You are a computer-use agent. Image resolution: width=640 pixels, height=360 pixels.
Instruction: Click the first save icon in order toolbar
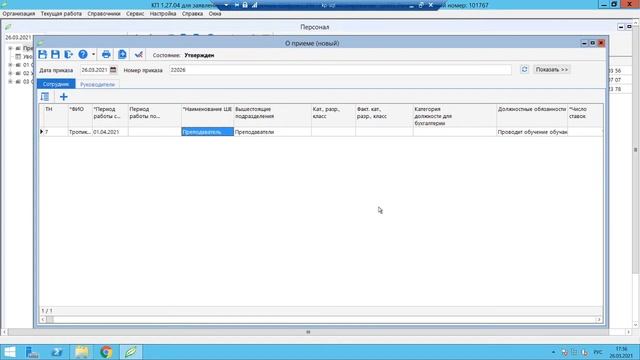tap(42, 54)
